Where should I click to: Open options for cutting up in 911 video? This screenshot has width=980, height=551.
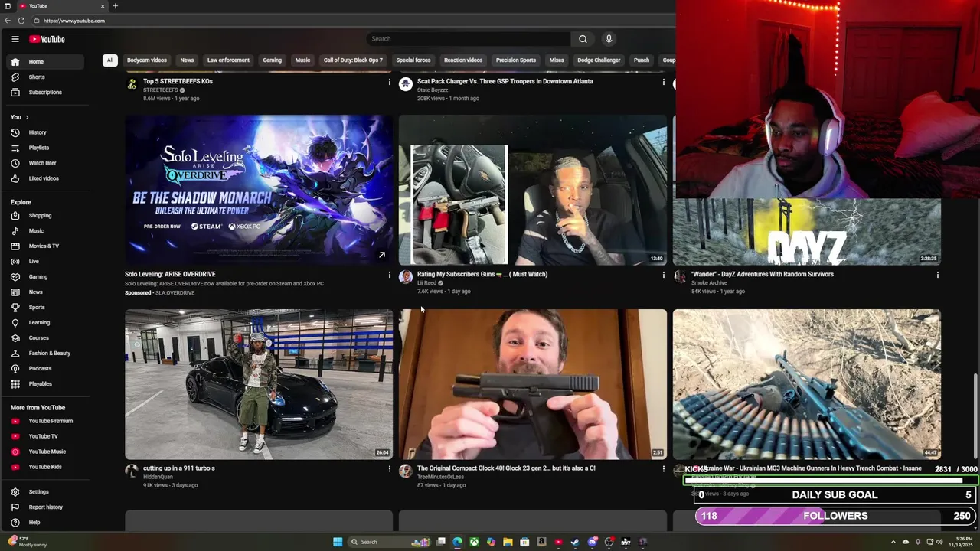389,469
